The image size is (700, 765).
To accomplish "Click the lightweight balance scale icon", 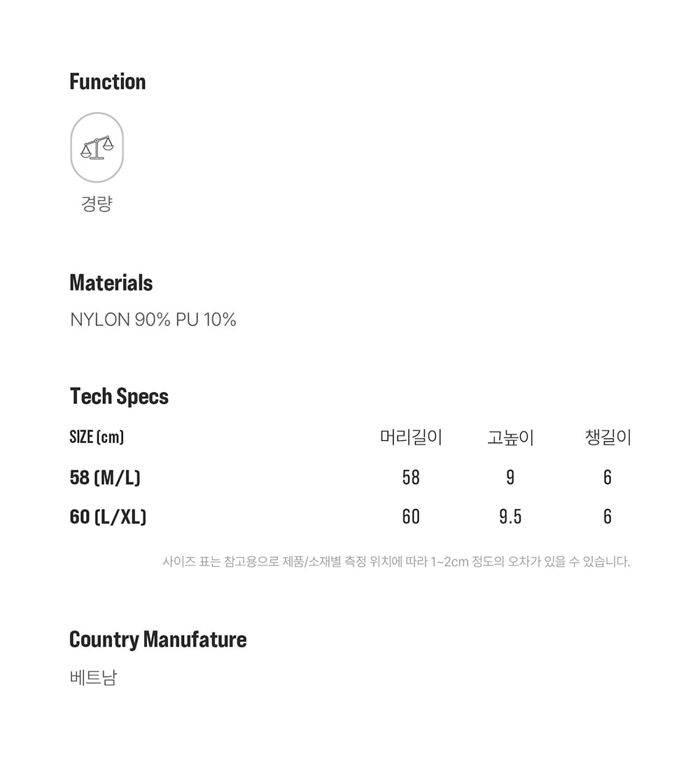I will click(x=97, y=148).
